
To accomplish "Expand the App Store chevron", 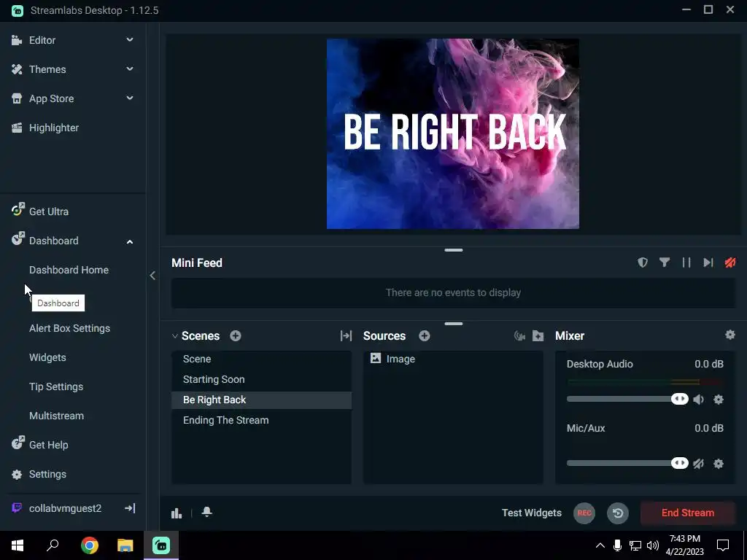I will coord(130,98).
